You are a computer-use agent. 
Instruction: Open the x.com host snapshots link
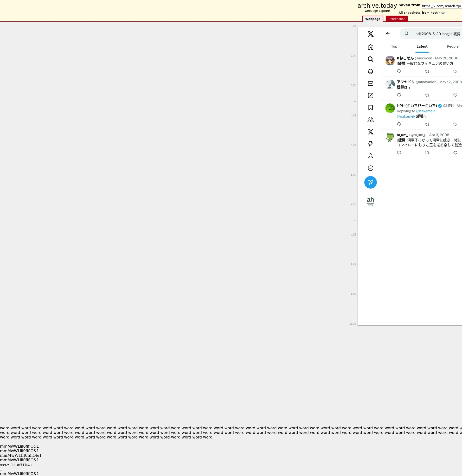(443, 13)
